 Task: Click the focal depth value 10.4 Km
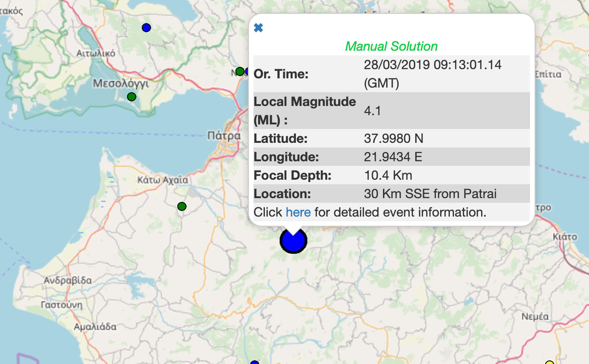(x=388, y=175)
